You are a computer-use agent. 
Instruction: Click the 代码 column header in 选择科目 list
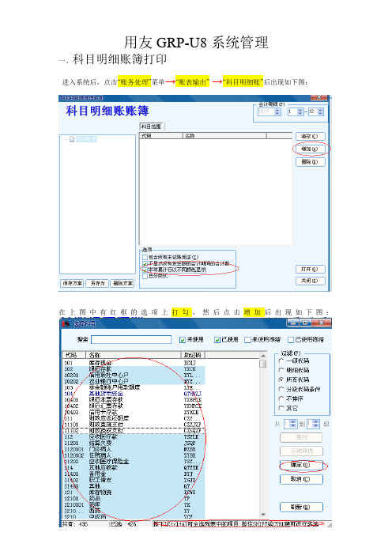(x=73, y=355)
